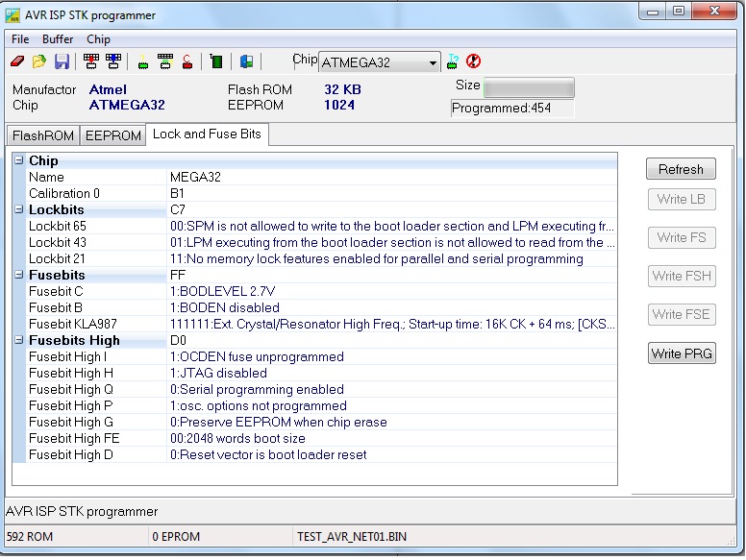Click the Programmed:454 field

[x=512, y=109]
